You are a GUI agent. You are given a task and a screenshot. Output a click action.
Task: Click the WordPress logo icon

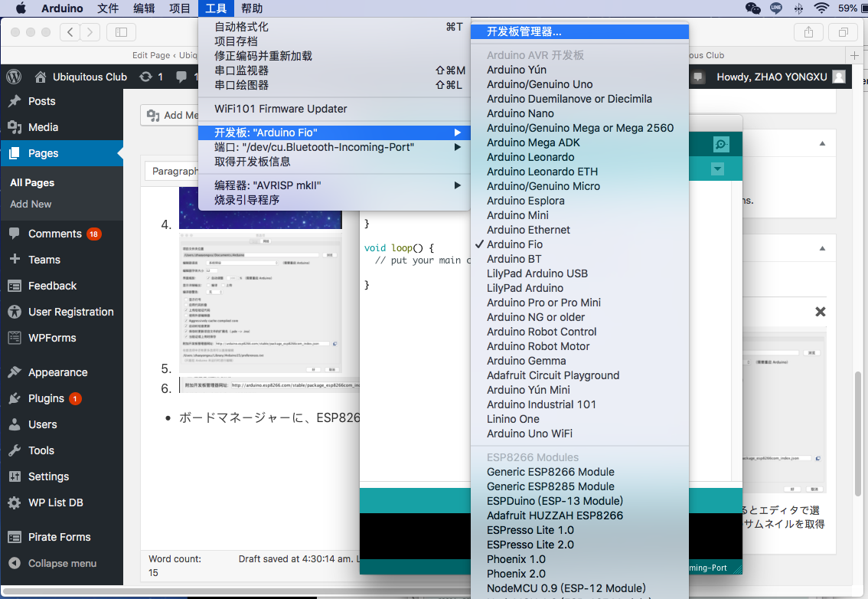click(14, 77)
